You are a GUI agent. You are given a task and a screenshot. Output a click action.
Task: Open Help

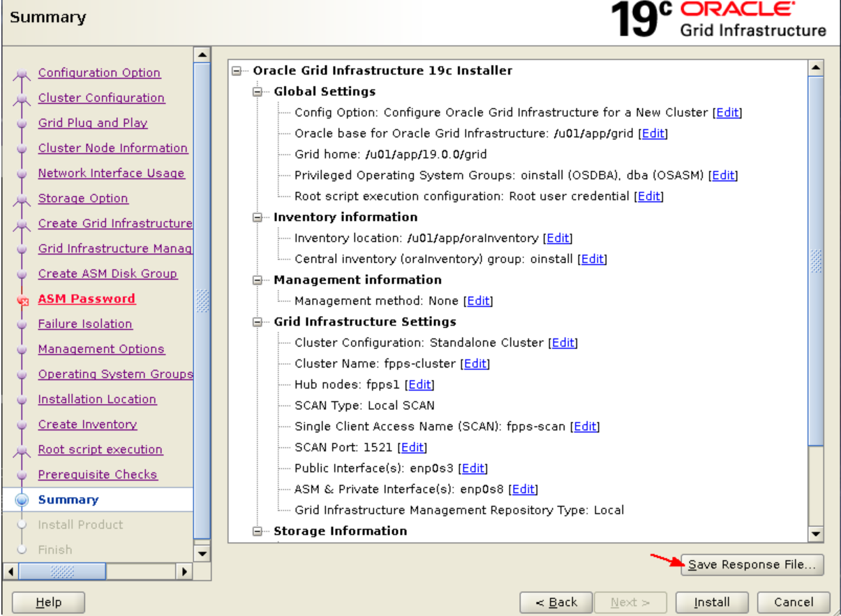pyautogui.click(x=48, y=602)
